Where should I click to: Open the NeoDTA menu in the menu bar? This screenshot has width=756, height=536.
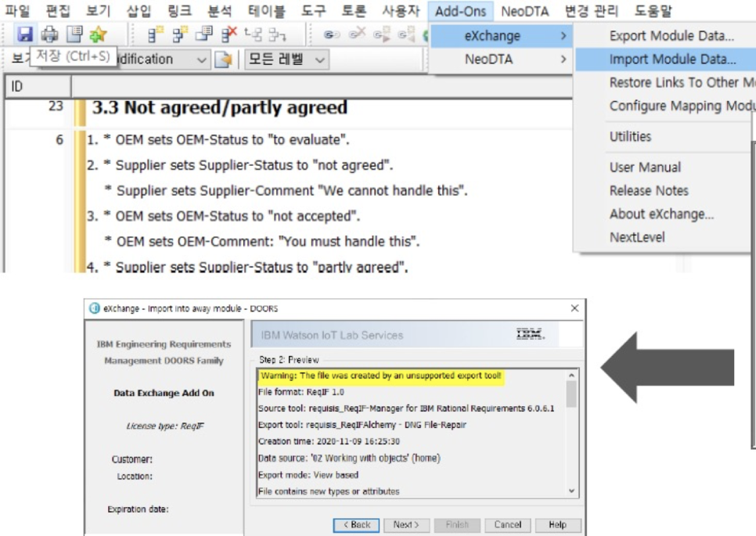click(525, 11)
